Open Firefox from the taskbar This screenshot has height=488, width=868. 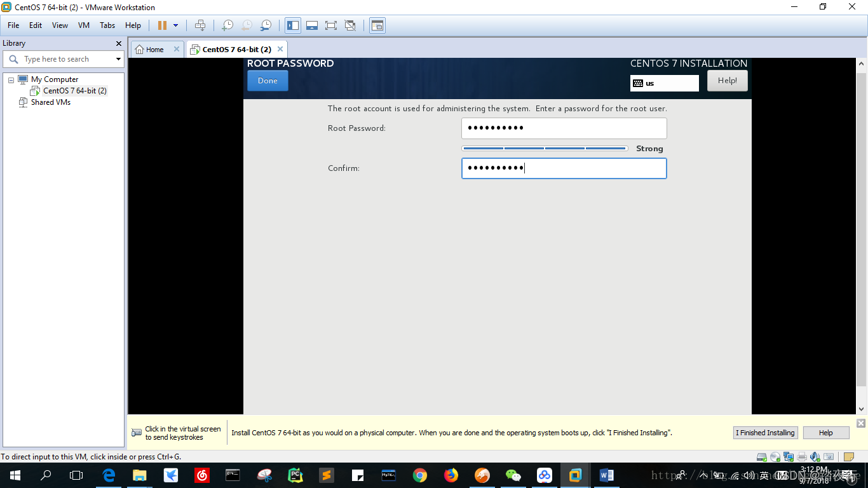[451, 475]
